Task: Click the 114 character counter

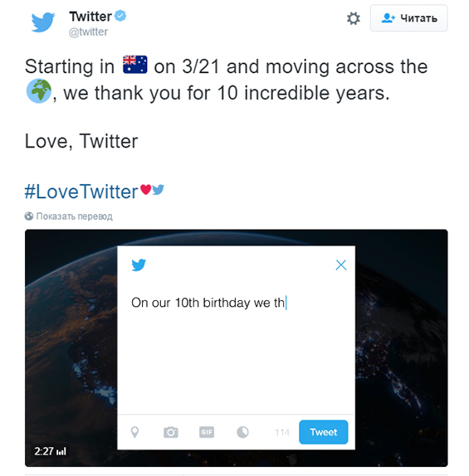Action: pos(282,432)
